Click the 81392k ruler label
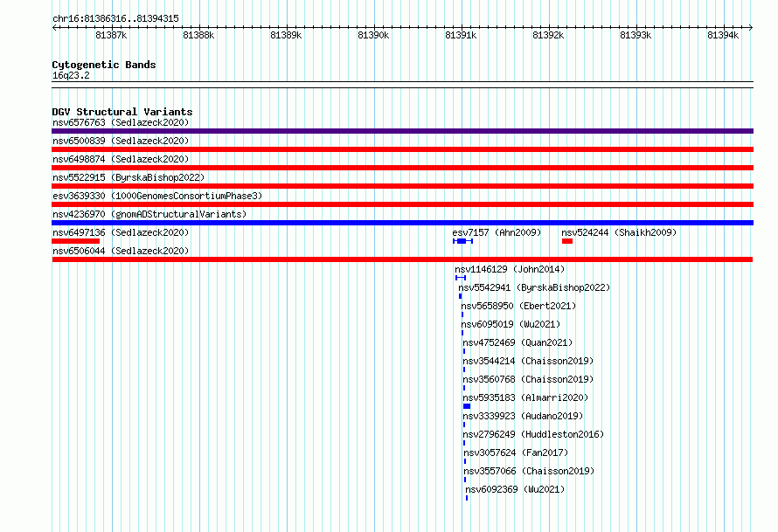The image size is (778, 532). coord(548,35)
